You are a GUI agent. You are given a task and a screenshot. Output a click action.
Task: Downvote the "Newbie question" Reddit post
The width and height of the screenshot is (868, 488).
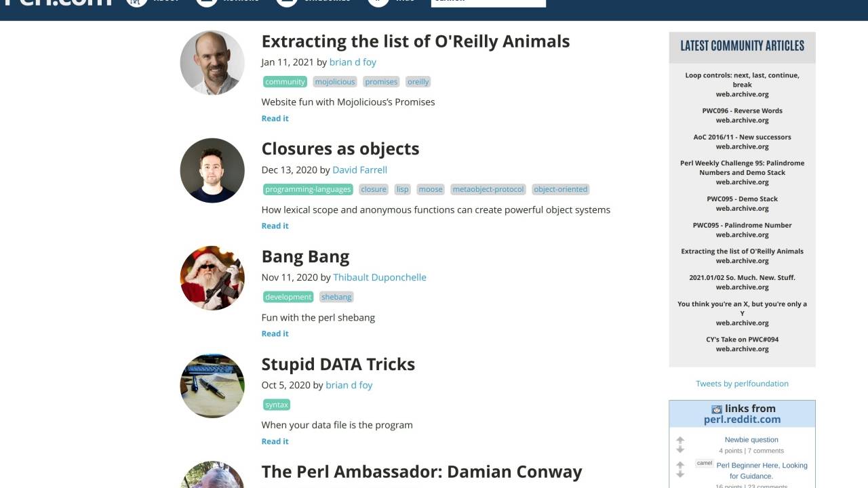point(680,449)
